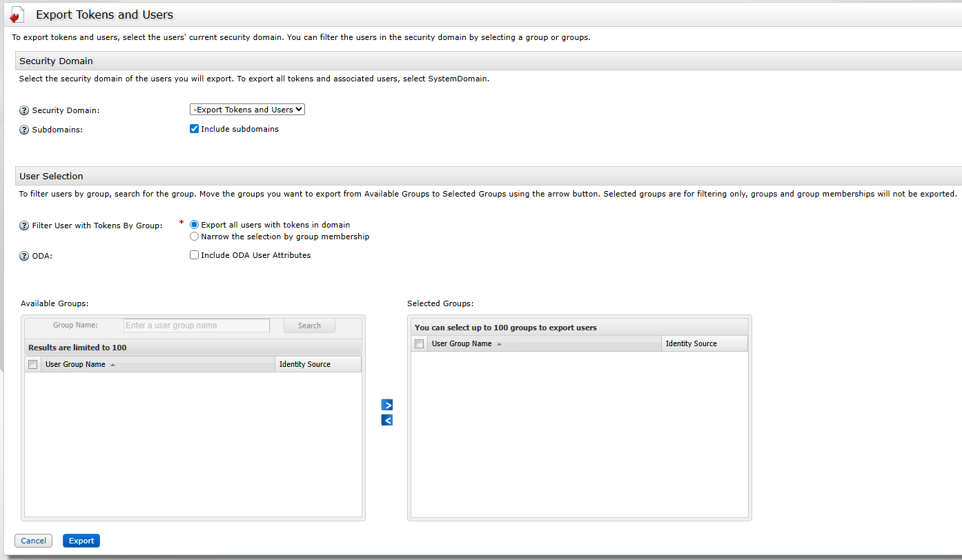Sort Available Groups by User Group Name
Viewport: 962px width, 560px height.
pos(76,364)
